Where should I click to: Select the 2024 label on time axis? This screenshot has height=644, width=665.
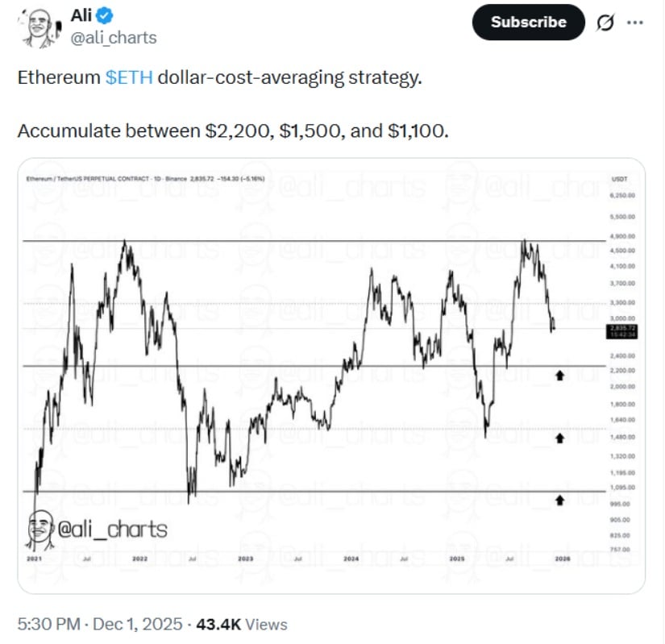(351, 558)
